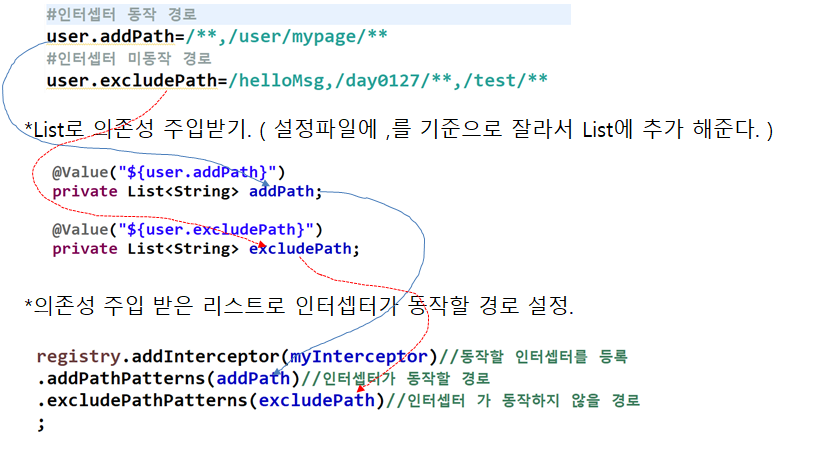Click the value '/**,/user/mypage/**'
The height and width of the screenshot is (465, 815).
[x=287, y=37]
